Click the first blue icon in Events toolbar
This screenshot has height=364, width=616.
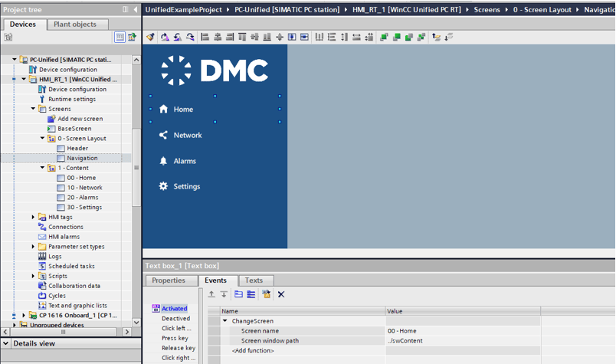click(x=238, y=294)
